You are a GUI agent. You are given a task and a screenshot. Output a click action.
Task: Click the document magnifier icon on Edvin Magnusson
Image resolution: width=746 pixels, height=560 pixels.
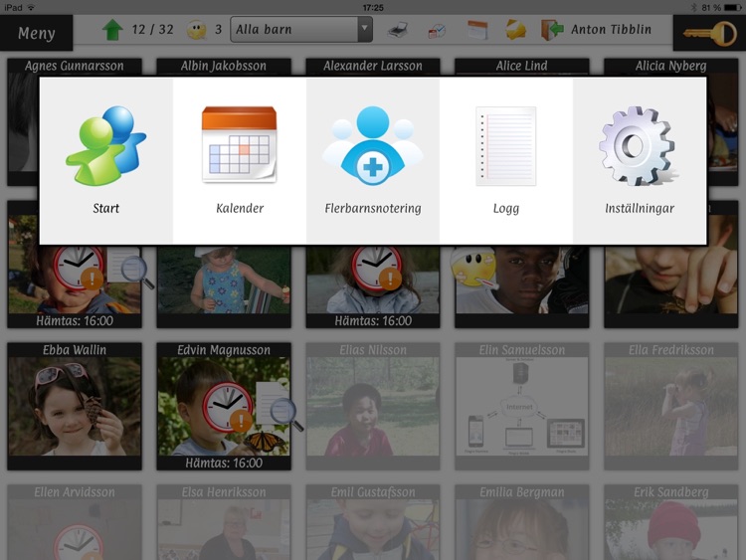[280, 406]
